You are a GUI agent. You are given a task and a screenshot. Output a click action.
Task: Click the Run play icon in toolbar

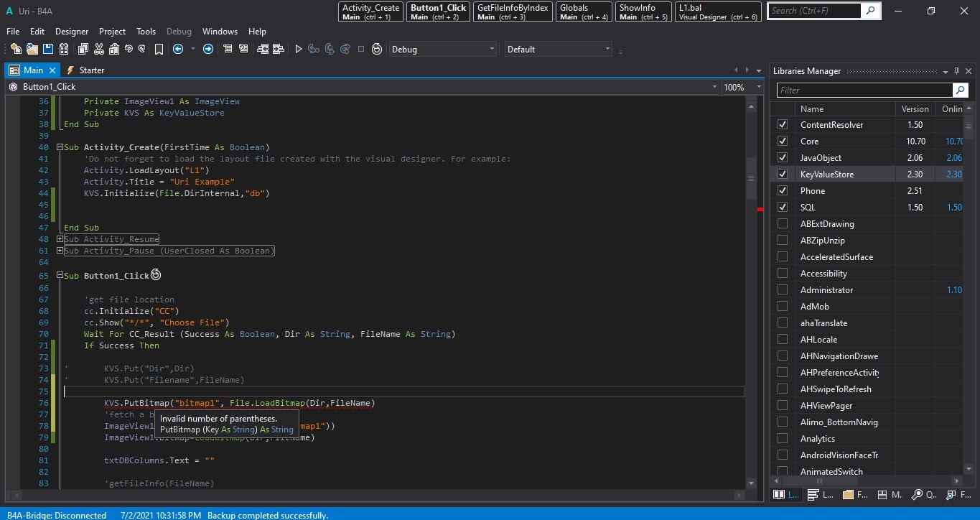(299, 49)
